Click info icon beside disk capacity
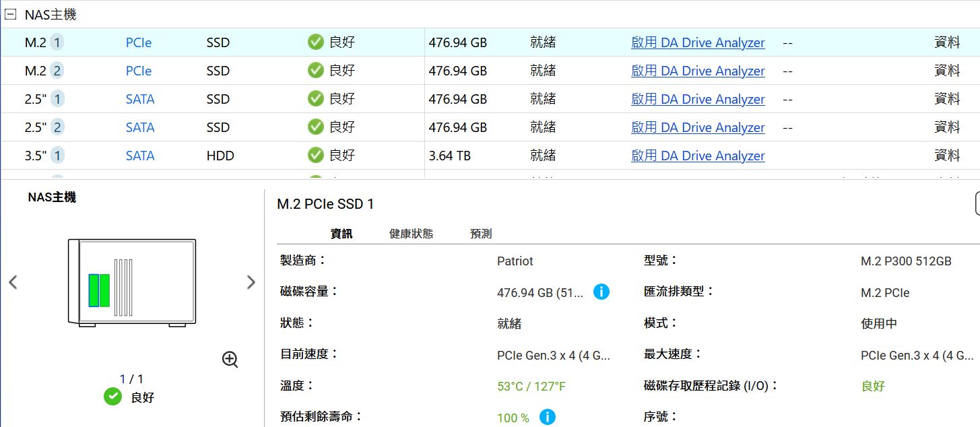Viewport: 980px width, 427px height. point(601,292)
